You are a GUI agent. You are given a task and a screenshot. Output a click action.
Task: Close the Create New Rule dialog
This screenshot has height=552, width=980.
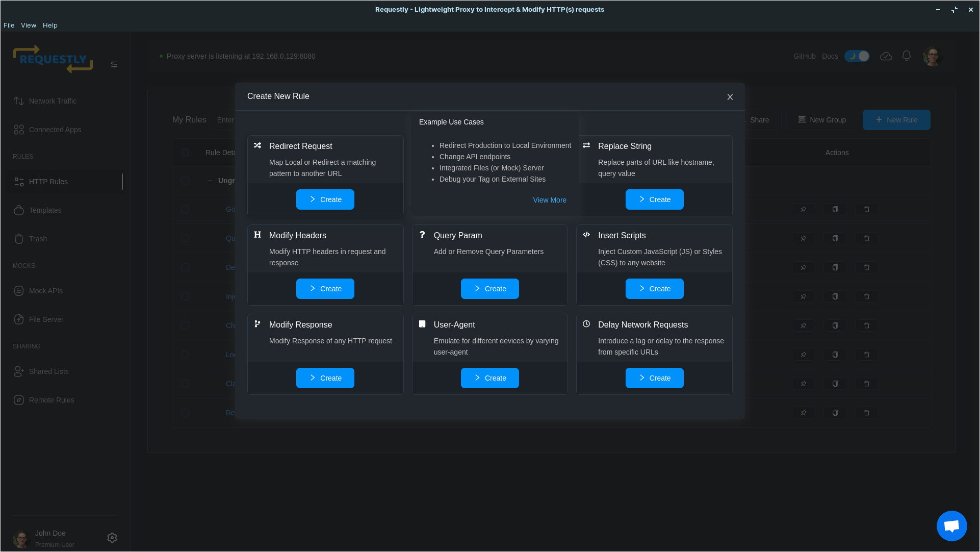pos(730,97)
